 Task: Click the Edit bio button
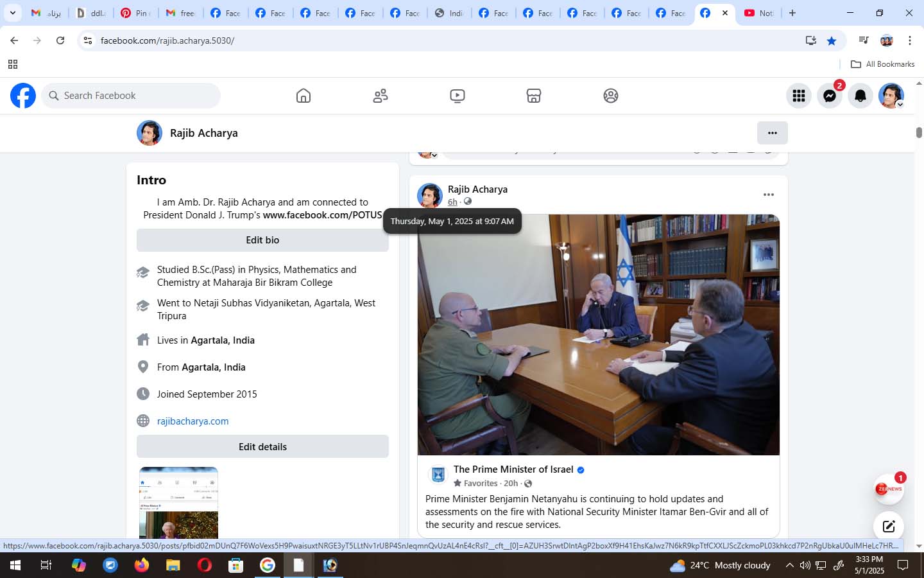[262, 240]
